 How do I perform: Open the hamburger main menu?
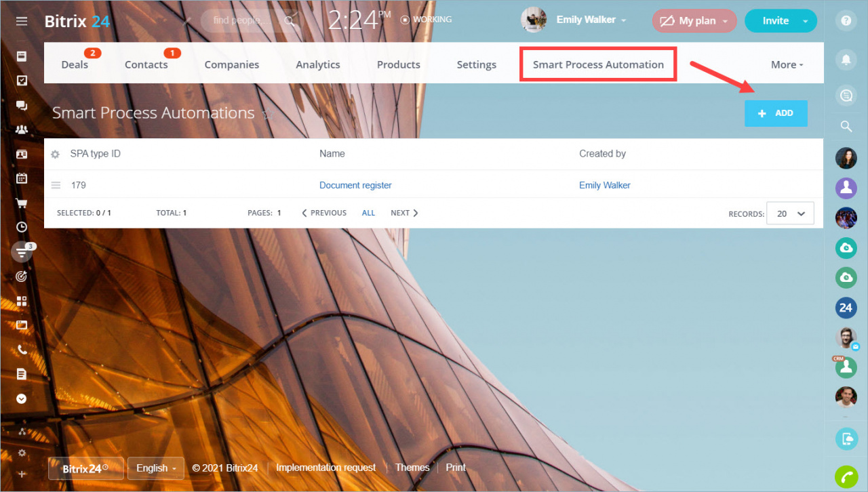pyautogui.click(x=22, y=21)
